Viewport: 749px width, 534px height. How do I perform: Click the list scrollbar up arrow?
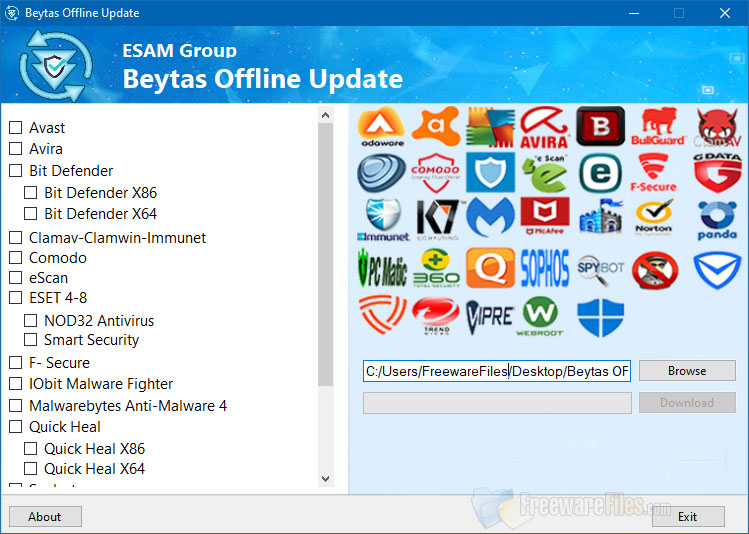pos(326,115)
